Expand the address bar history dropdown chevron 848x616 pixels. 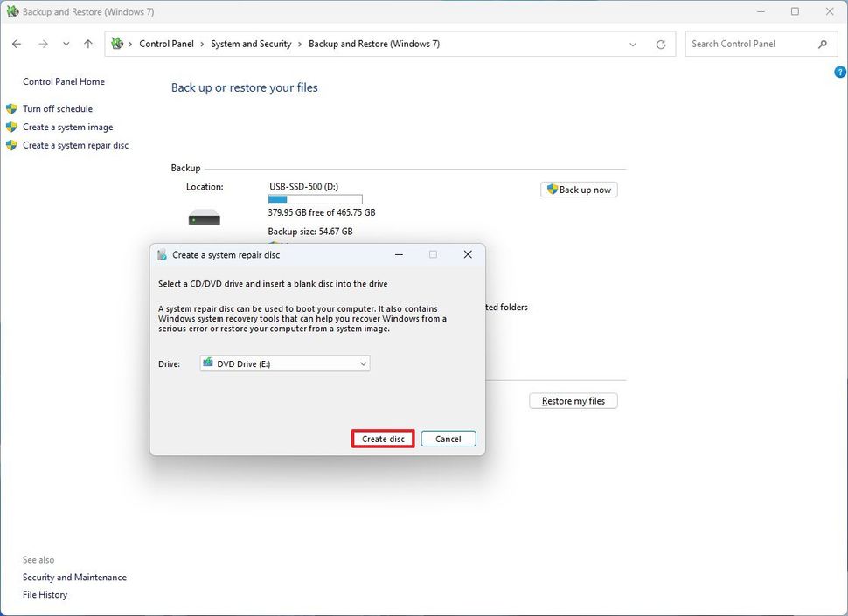click(633, 43)
